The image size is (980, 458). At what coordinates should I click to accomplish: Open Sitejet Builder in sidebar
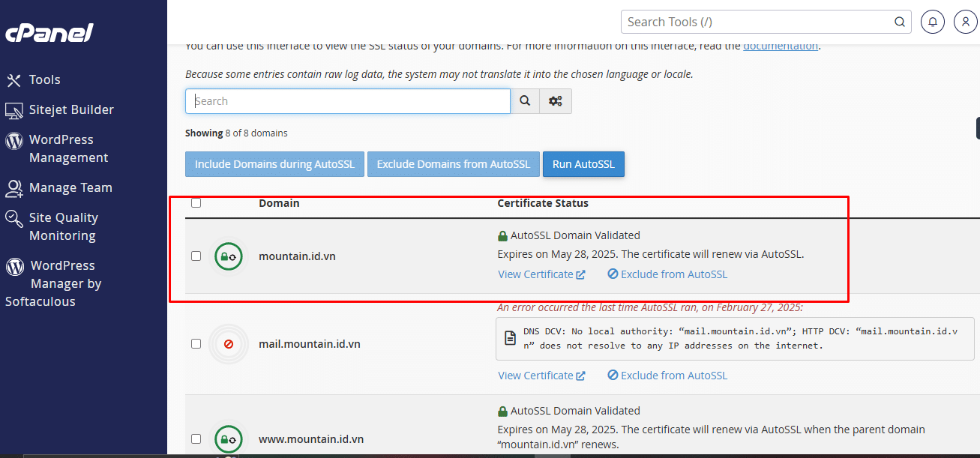click(x=71, y=109)
